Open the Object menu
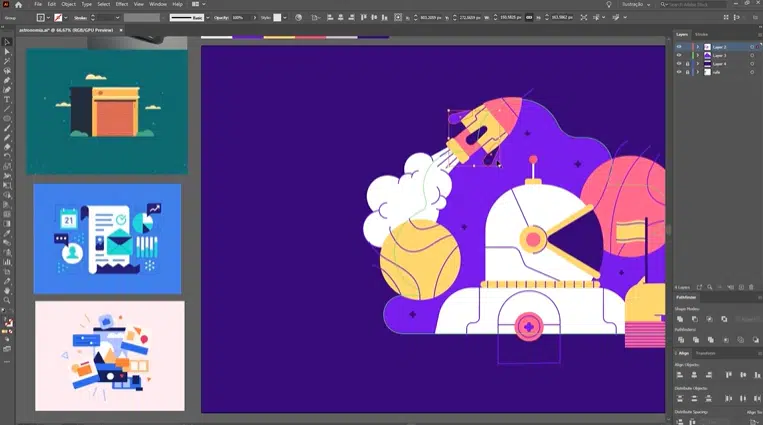 pos(68,5)
